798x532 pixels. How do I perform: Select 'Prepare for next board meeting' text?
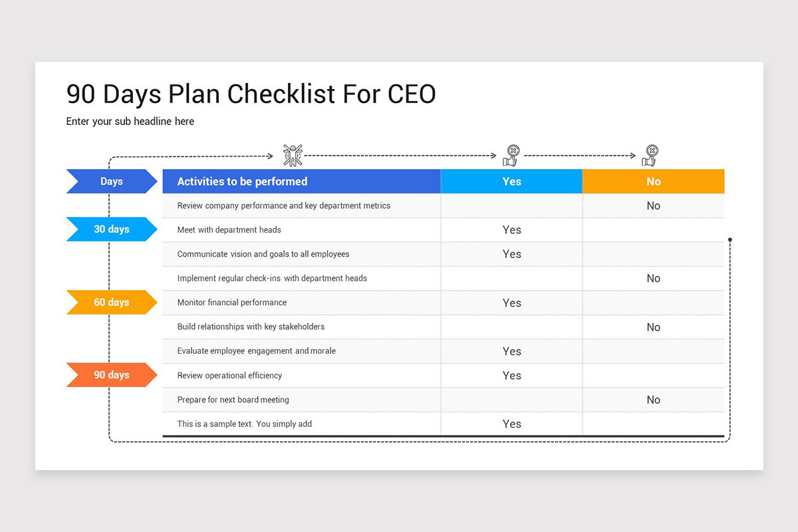click(x=233, y=400)
